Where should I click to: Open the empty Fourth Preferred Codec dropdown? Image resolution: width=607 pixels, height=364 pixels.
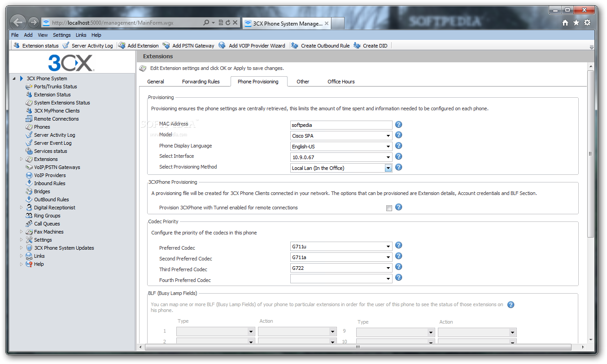(341, 279)
